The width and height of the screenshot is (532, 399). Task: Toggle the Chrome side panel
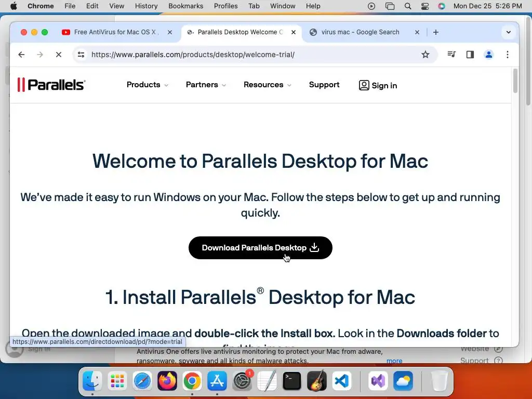coord(470,55)
